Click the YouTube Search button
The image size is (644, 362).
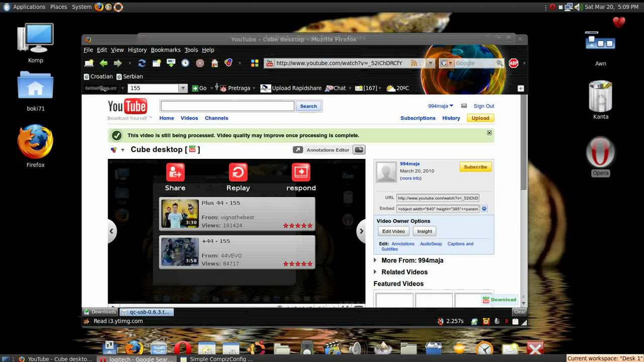(x=308, y=106)
